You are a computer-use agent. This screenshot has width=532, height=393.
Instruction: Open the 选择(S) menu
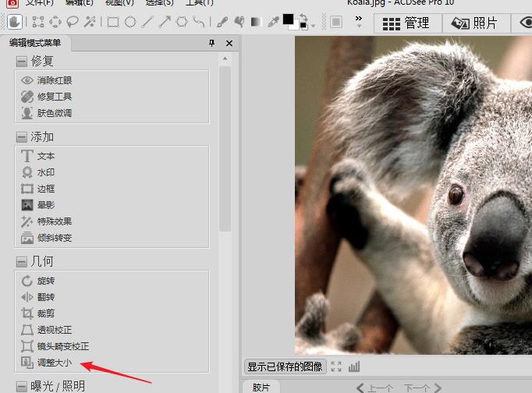(159, 2)
